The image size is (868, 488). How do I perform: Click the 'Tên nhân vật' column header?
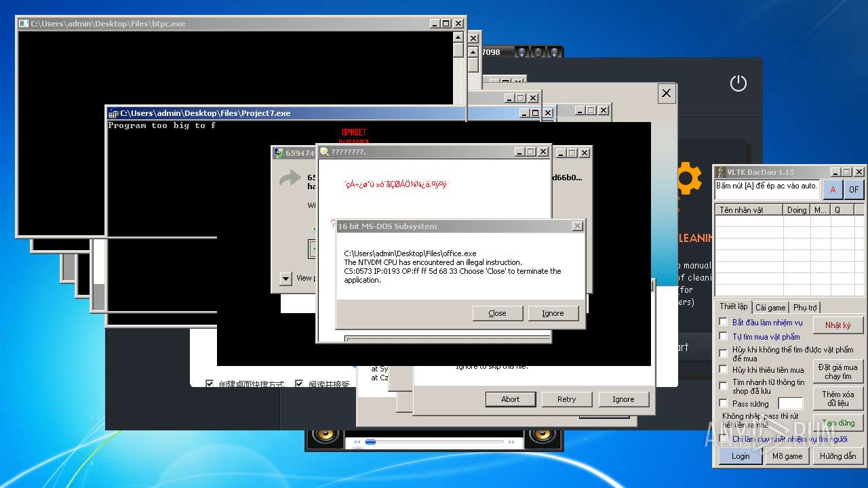tap(749, 210)
